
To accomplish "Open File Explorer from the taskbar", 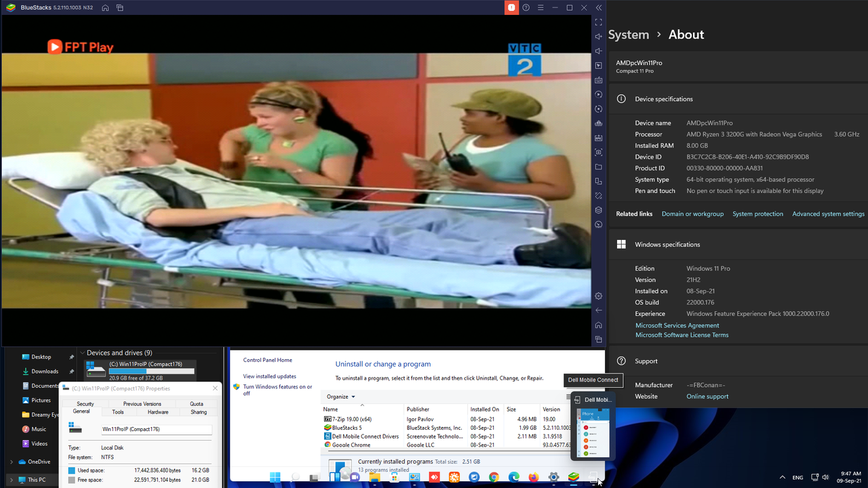I will (374, 477).
